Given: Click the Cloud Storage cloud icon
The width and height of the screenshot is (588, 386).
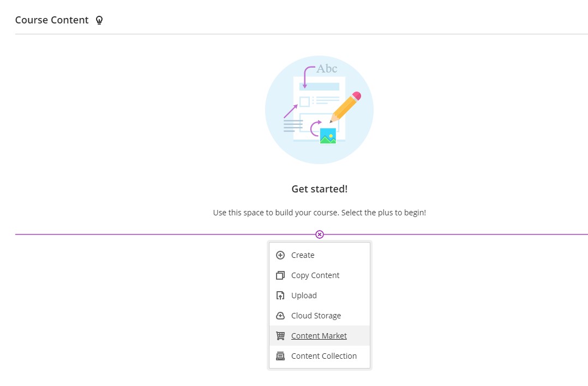Looking at the screenshot, I should (x=280, y=316).
